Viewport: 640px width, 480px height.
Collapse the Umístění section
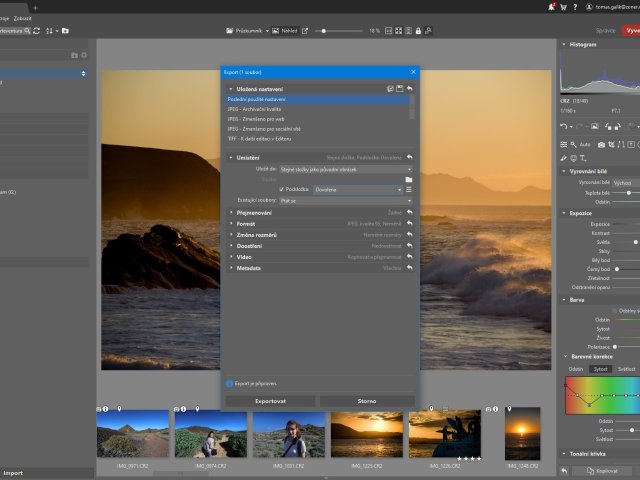tap(231, 158)
